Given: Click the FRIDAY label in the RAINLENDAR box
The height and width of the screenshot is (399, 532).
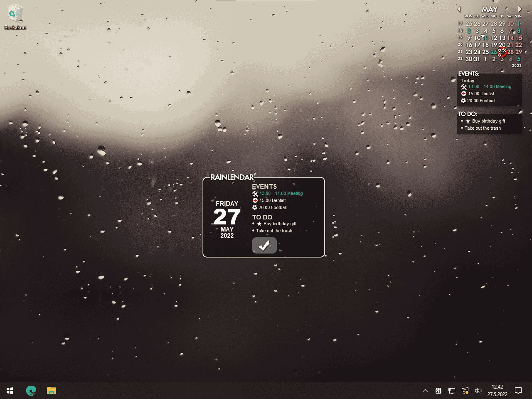Looking at the screenshot, I should pos(227,203).
